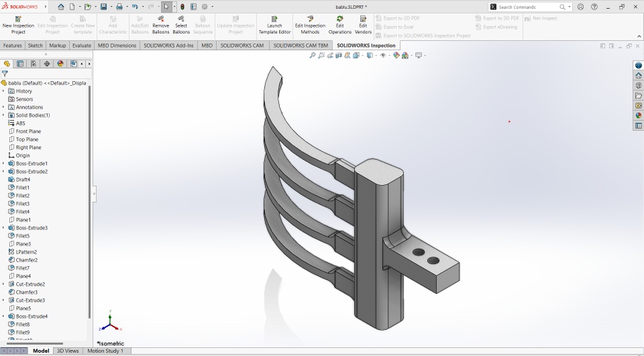The height and width of the screenshot is (356, 644).
Task: Switch to the MBD Dimensions tab
Action: [117, 46]
